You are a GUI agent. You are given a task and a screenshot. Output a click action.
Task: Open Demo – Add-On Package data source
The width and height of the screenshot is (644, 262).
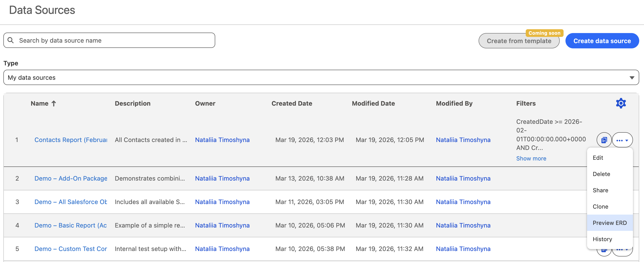point(71,178)
